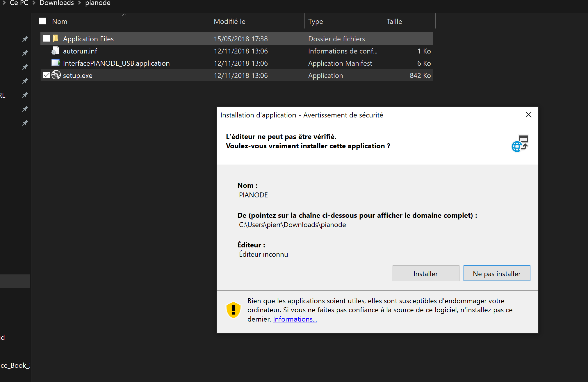Click the Installer button to proceed
The image size is (588, 382).
[425, 273]
